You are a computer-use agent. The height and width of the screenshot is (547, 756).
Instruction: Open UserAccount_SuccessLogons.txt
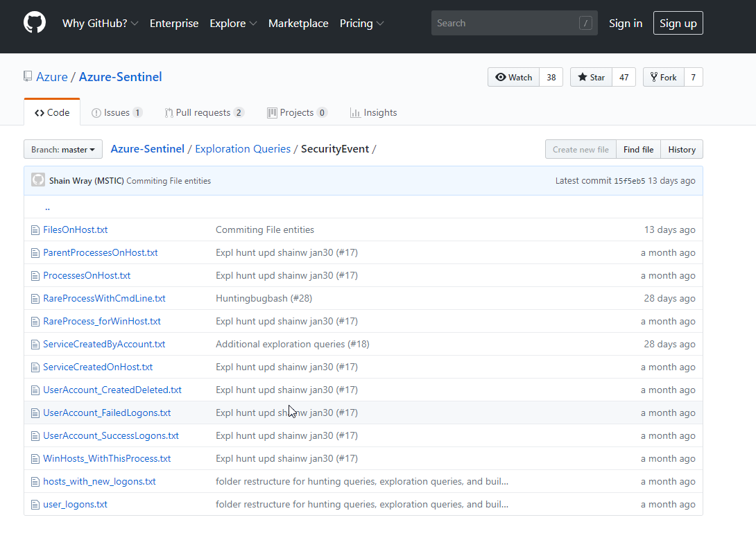coord(111,435)
